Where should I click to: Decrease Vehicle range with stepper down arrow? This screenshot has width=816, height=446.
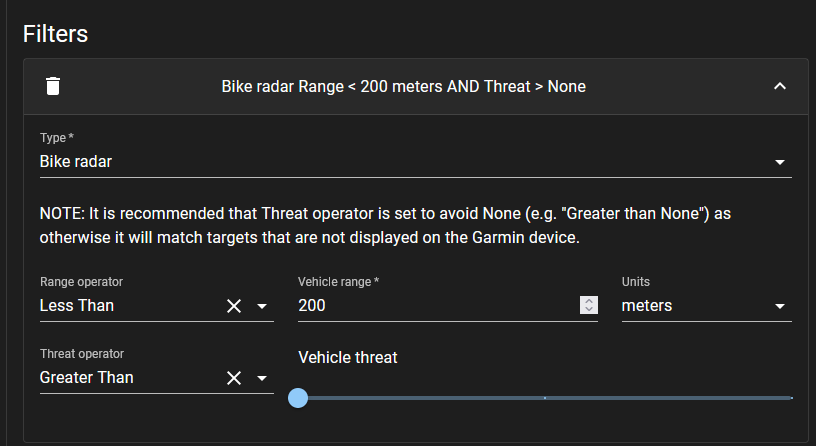[x=589, y=310]
